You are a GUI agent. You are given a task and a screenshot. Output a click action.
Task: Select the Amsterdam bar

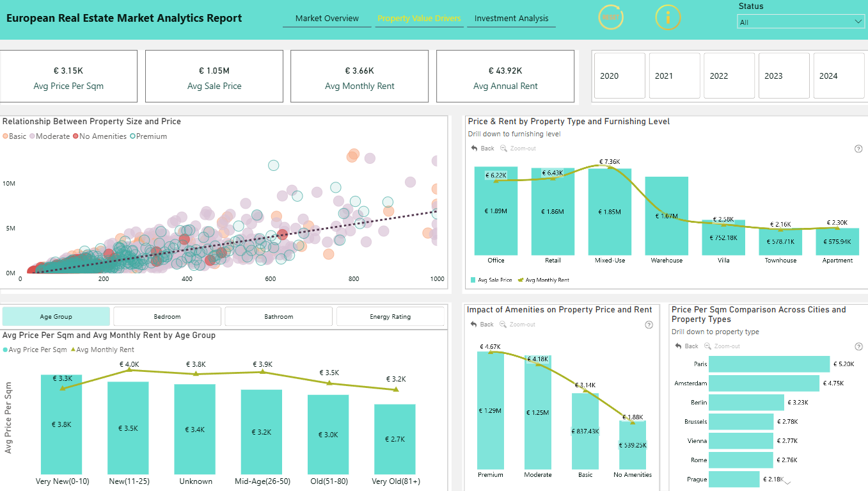[764, 383]
